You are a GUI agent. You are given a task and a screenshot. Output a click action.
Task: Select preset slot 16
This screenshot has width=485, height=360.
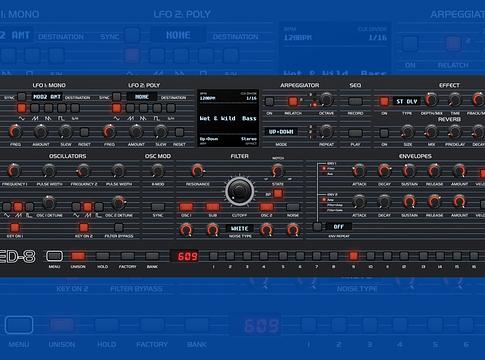tap(474, 256)
